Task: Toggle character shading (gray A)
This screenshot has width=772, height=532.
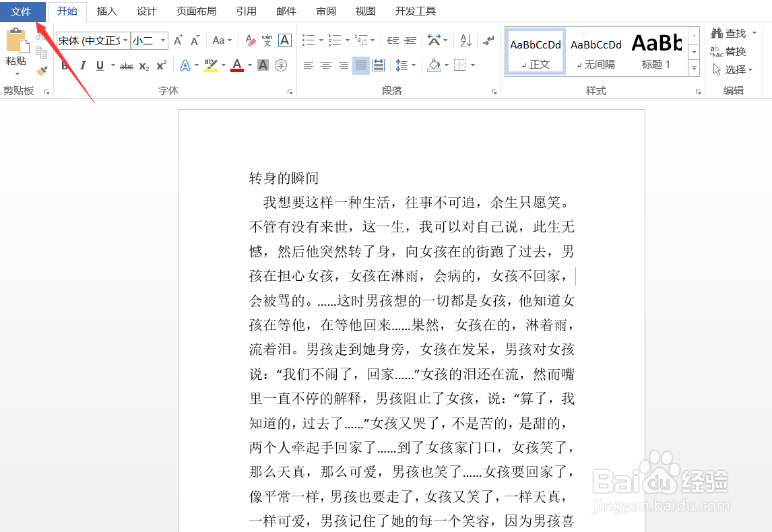Action: tap(263, 65)
